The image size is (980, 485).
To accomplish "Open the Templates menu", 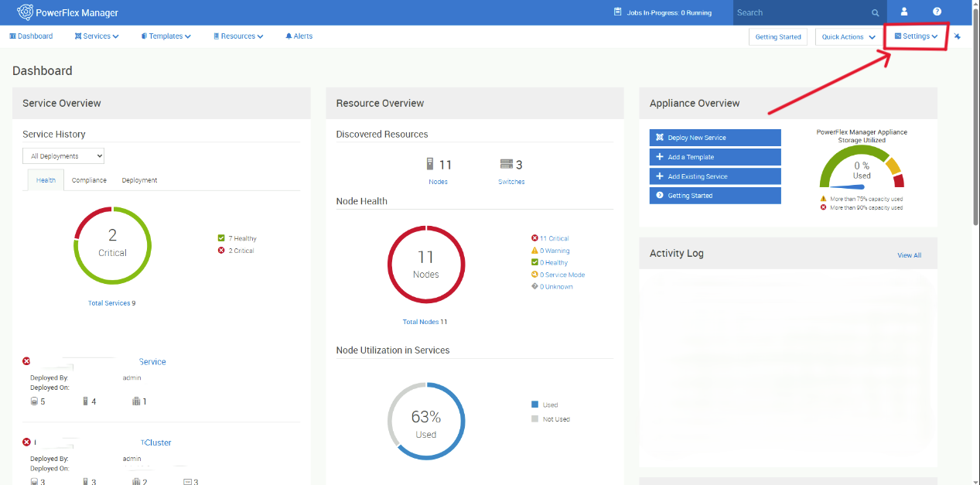I will tap(166, 36).
